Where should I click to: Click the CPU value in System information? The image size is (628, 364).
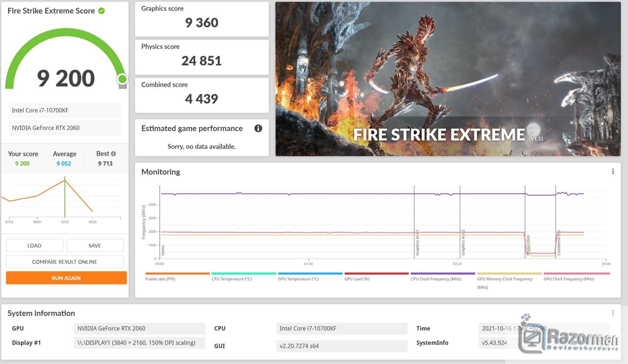[x=342, y=328]
